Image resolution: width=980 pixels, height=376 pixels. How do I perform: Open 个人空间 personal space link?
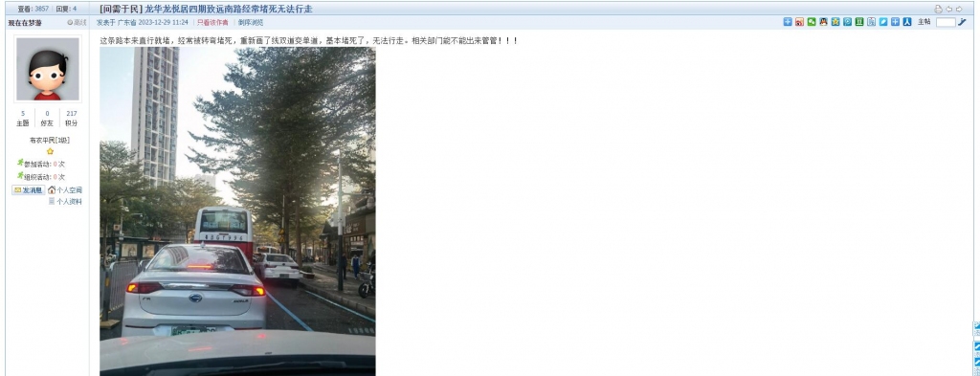[65, 189]
